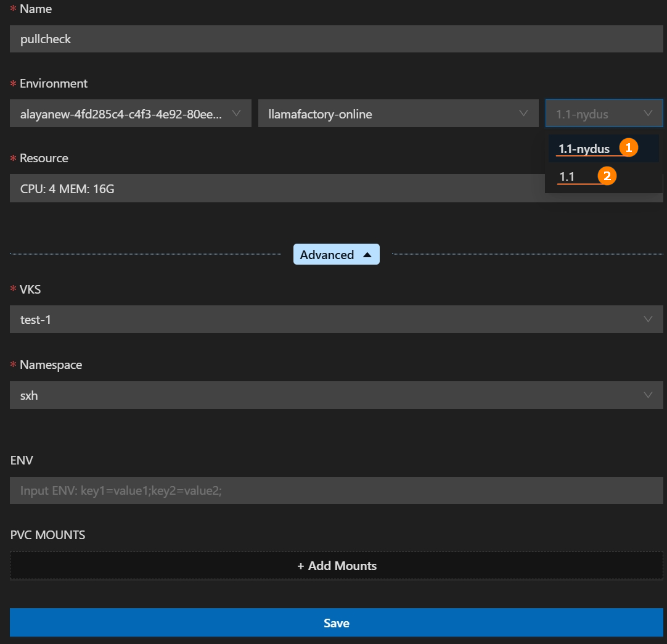
Task: Open the VKS dropdown showing test-1
Action: [x=336, y=320]
